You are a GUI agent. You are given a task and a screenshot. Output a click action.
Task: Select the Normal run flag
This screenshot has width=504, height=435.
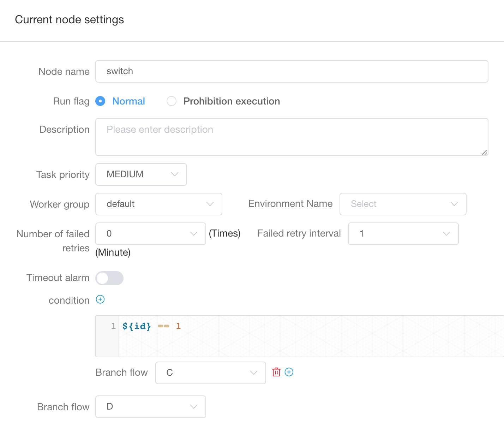point(101,101)
